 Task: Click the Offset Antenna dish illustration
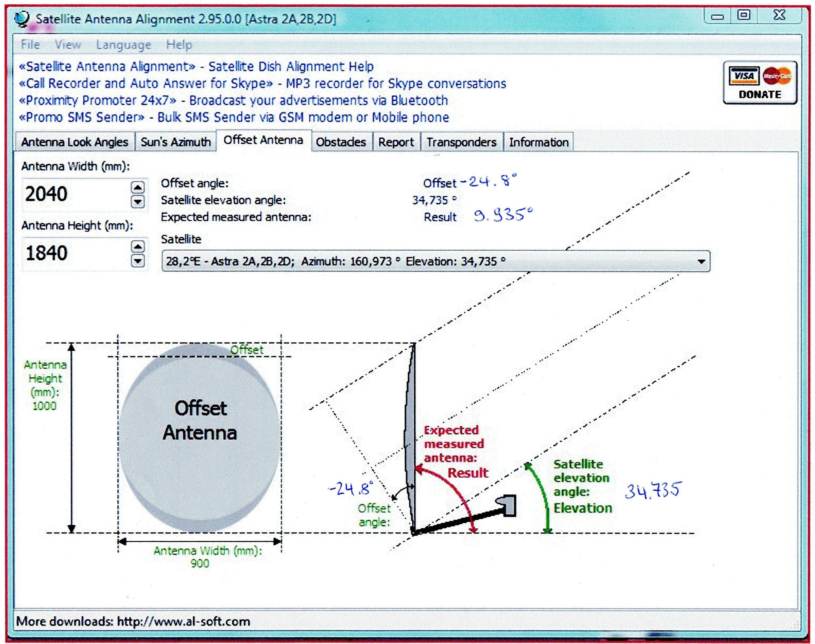point(200,437)
